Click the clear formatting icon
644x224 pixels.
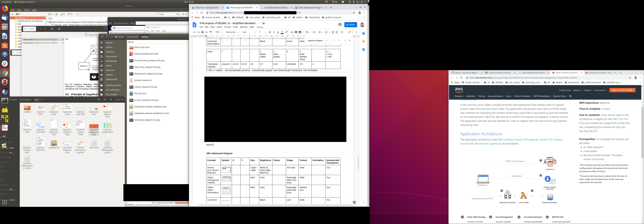click(342, 32)
